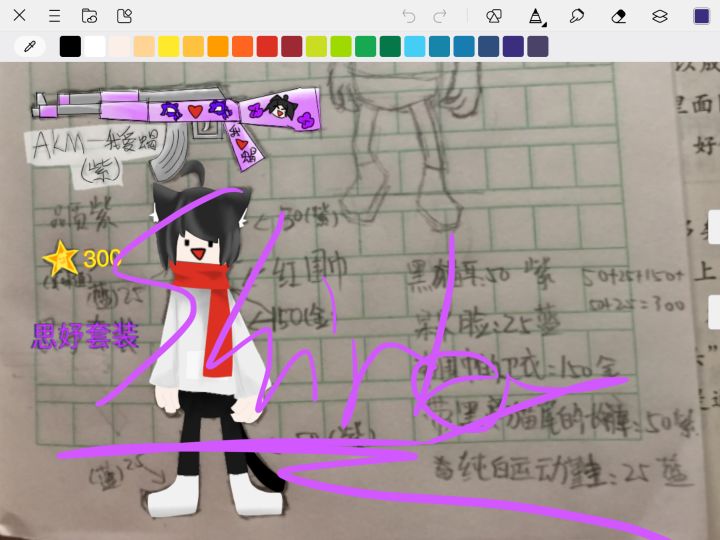
Task: Open the Layers panel
Action: pyautogui.click(x=659, y=17)
